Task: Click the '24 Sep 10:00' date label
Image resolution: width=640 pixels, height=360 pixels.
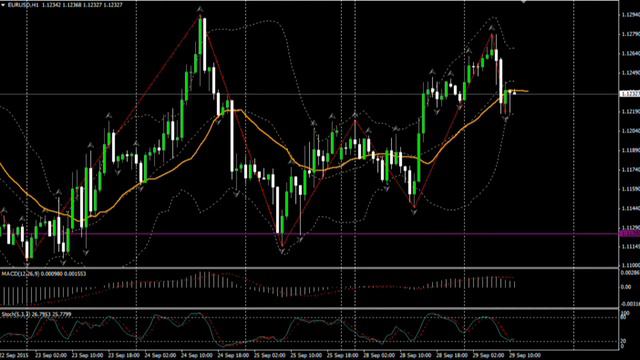Action: (198, 356)
